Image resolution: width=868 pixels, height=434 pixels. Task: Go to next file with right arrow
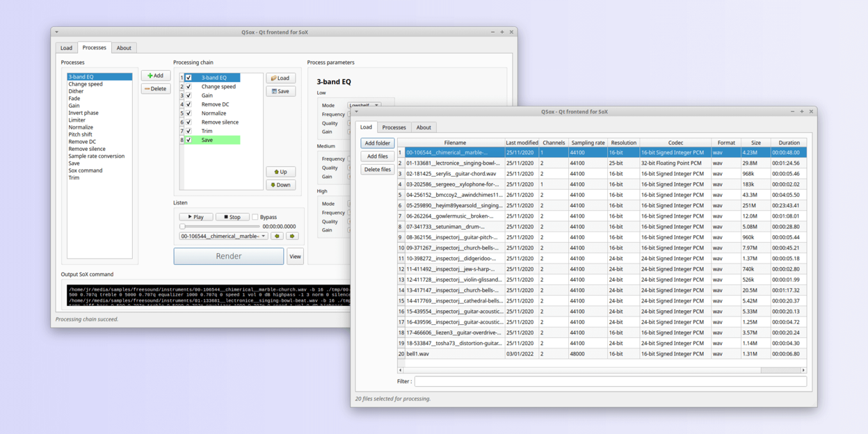tap(292, 236)
